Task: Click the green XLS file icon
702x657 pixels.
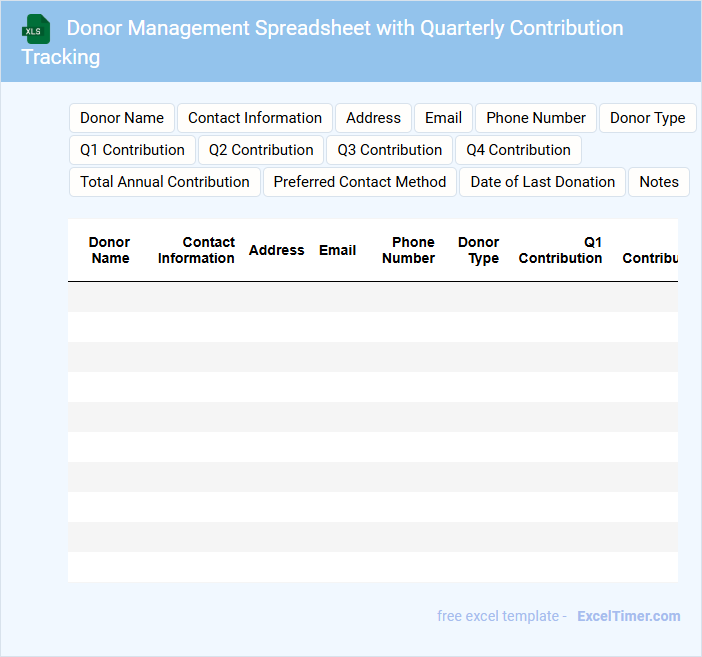Action: click(x=36, y=29)
